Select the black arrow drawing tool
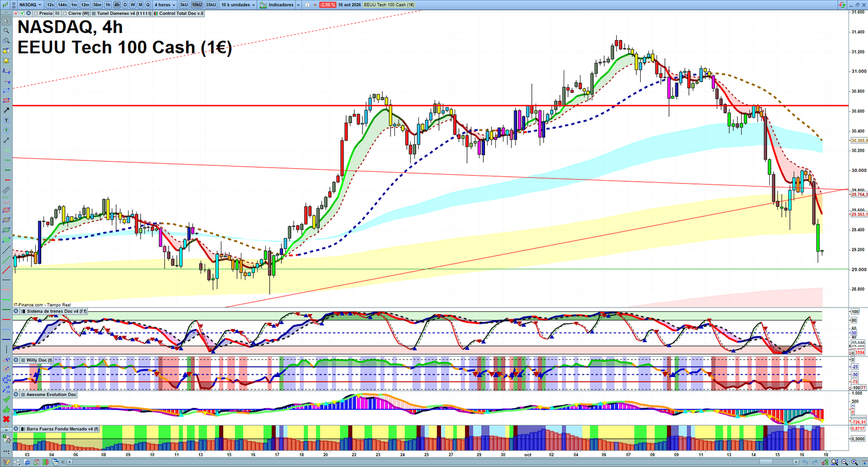This screenshot has height=467, width=868. click(x=7, y=110)
